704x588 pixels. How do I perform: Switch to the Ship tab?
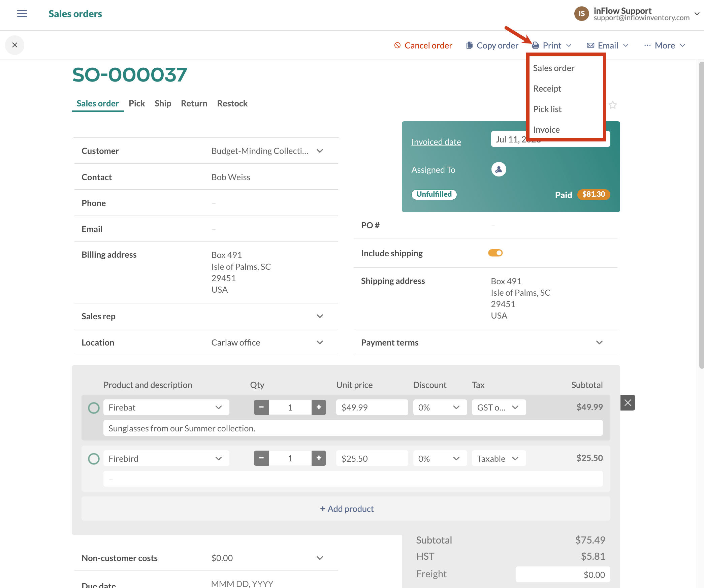163,103
